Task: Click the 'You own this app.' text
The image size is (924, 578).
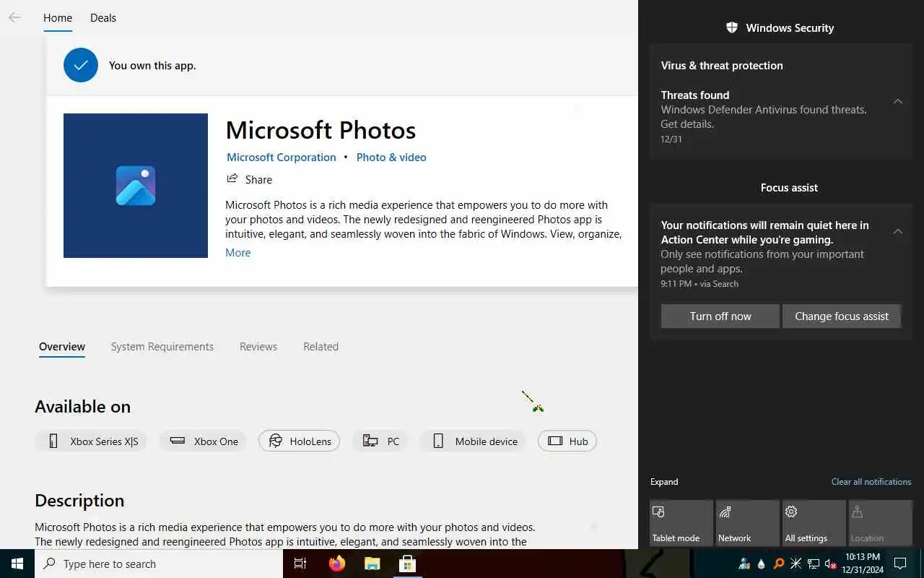Action: [152, 65]
